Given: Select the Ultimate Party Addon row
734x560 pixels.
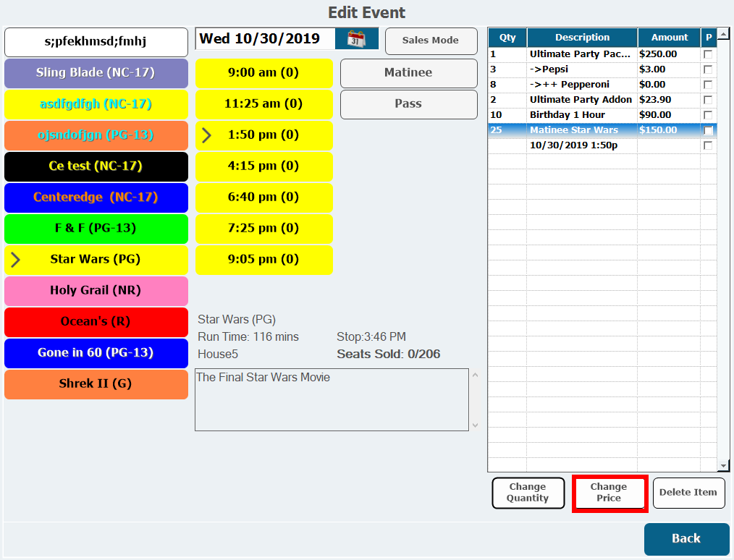Looking at the screenshot, I should click(581, 100).
